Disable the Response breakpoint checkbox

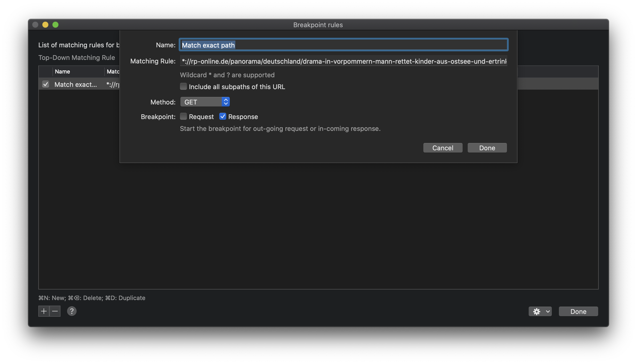223,116
